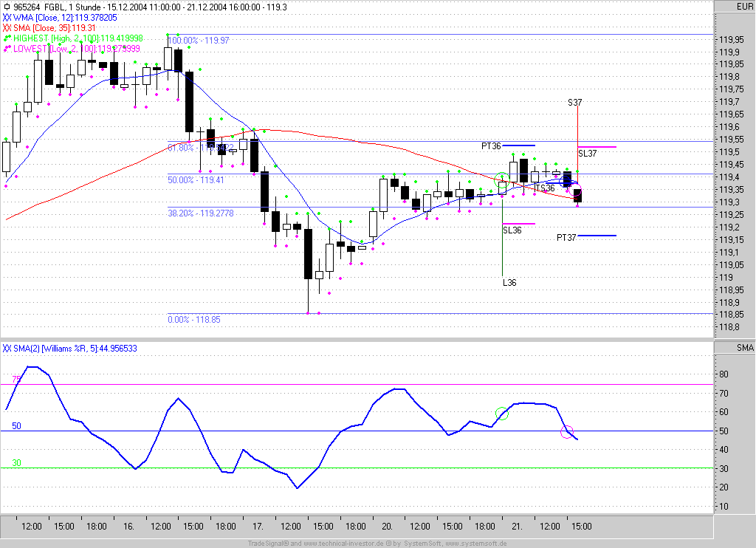Click the 119,6 price axis label

click(x=729, y=127)
